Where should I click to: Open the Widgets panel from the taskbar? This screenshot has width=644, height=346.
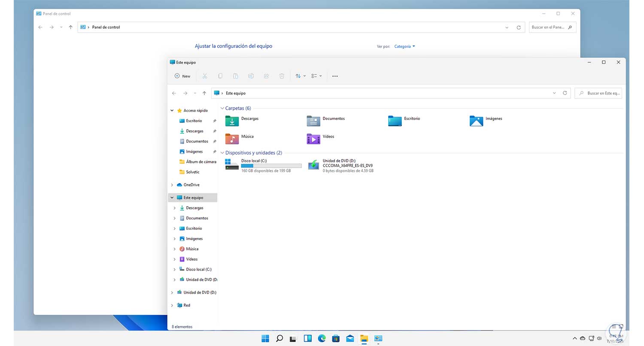click(307, 338)
